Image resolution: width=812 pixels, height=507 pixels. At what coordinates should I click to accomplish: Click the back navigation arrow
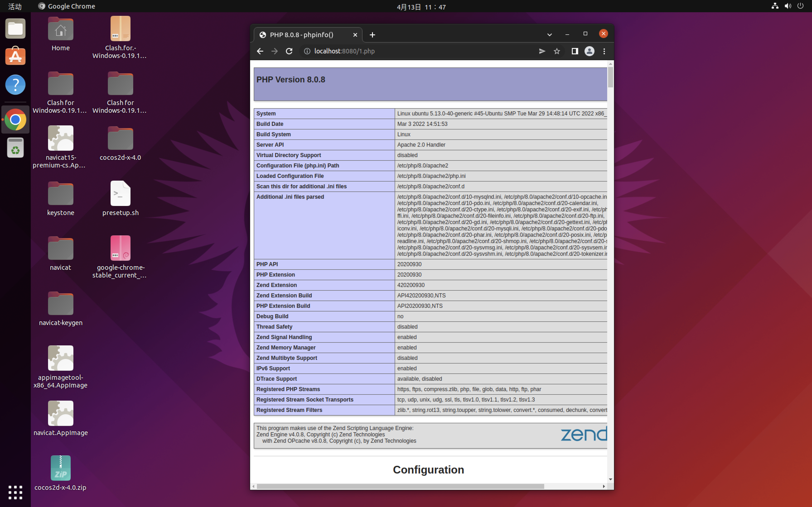(x=260, y=51)
